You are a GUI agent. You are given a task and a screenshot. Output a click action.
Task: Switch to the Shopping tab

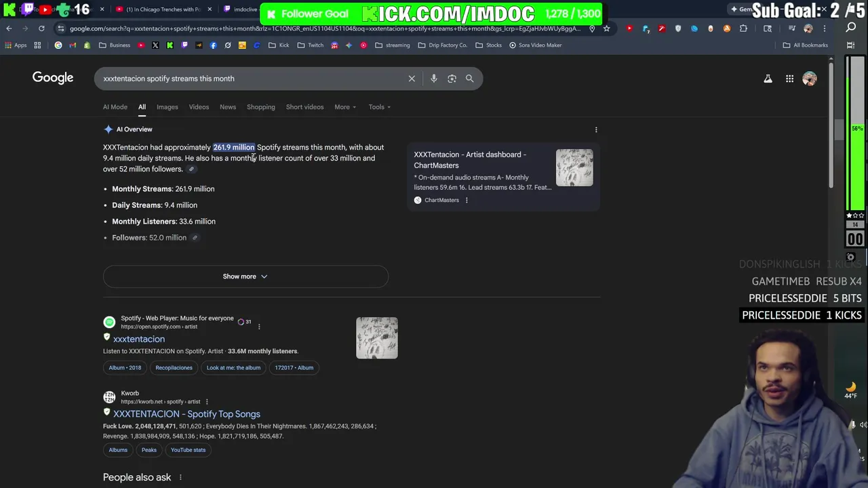coord(261,107)
